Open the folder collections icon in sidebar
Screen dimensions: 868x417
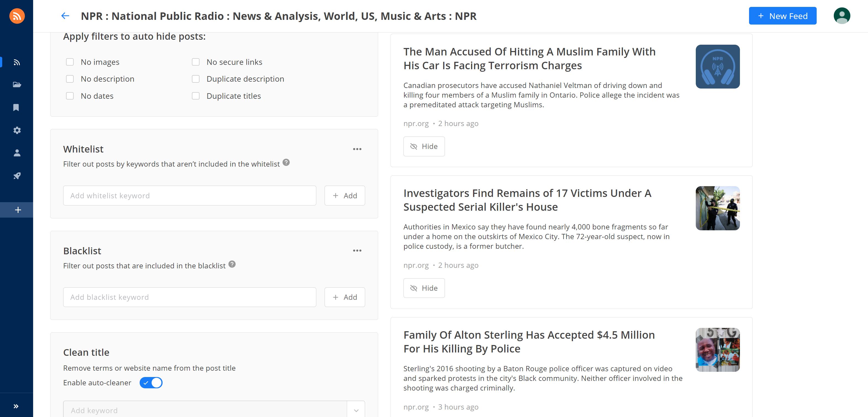[x=17, y=85]
